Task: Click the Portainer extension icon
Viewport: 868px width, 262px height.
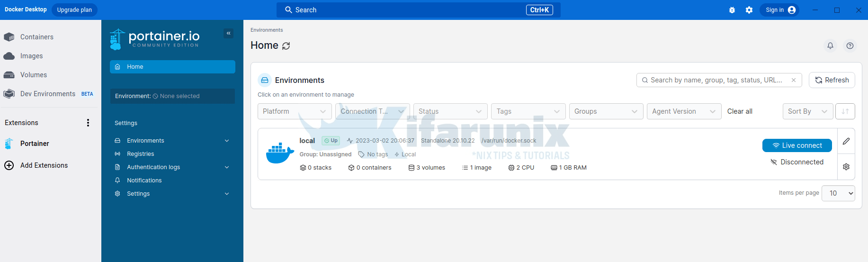Action: (x=9, y=144)
